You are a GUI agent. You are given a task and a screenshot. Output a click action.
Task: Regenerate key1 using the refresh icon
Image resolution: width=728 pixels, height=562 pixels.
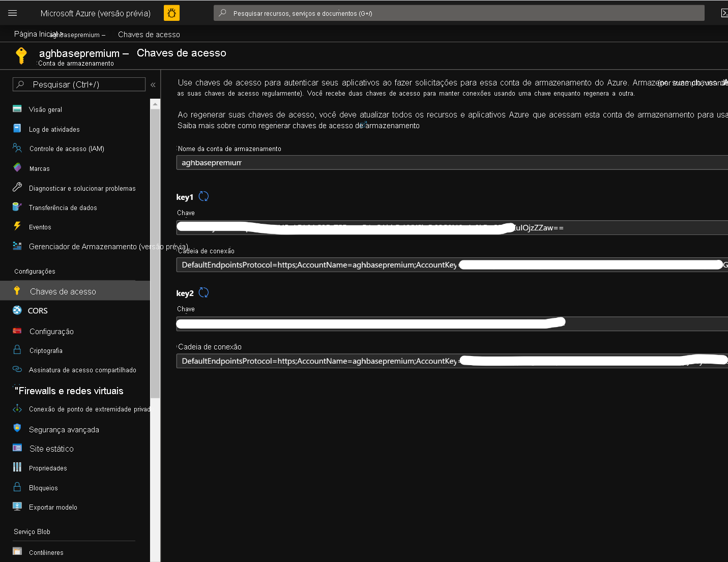coord(203,196)
